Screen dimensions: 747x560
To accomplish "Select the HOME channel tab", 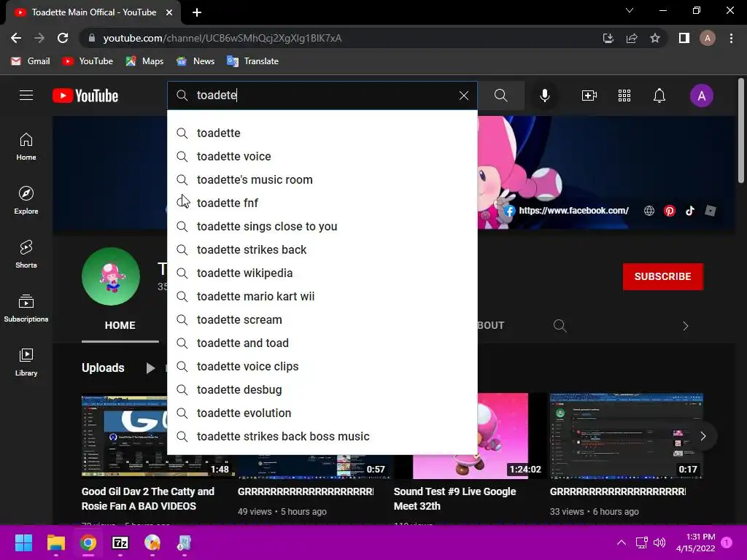I will (120, 325).
